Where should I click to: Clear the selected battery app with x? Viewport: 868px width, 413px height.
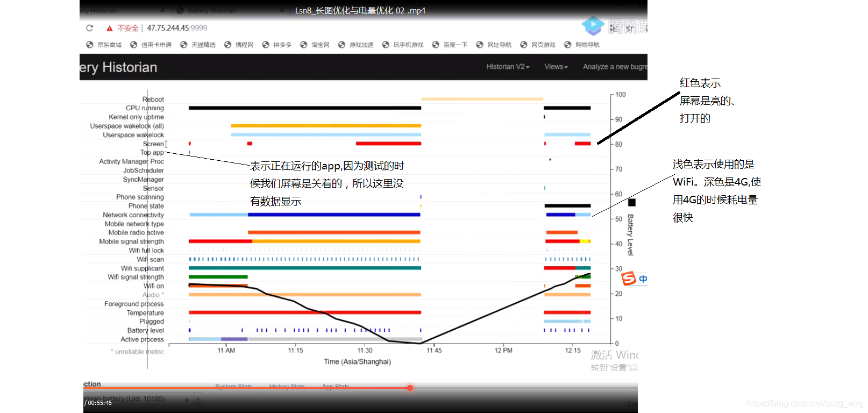click(x=187, y=400)
